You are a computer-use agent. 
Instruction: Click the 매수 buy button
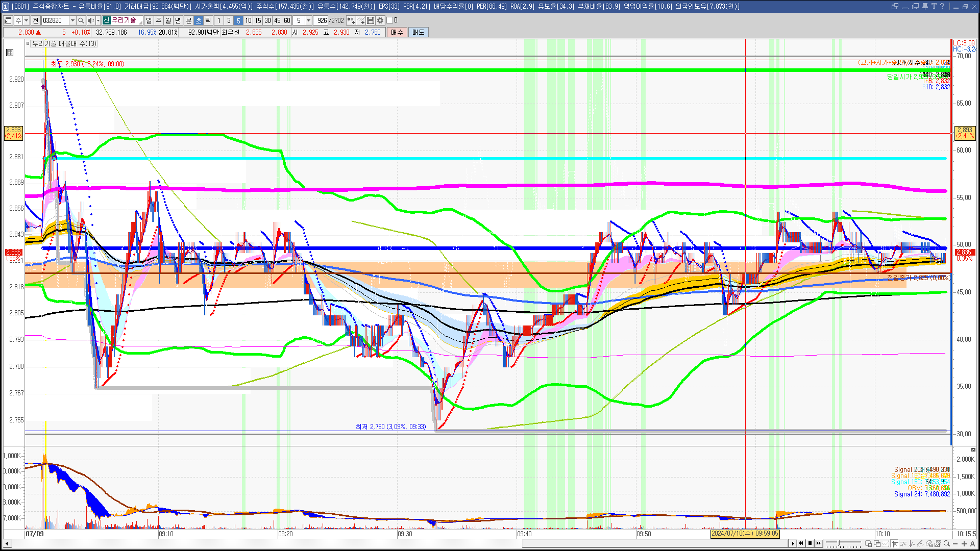(x=397, y=32)
